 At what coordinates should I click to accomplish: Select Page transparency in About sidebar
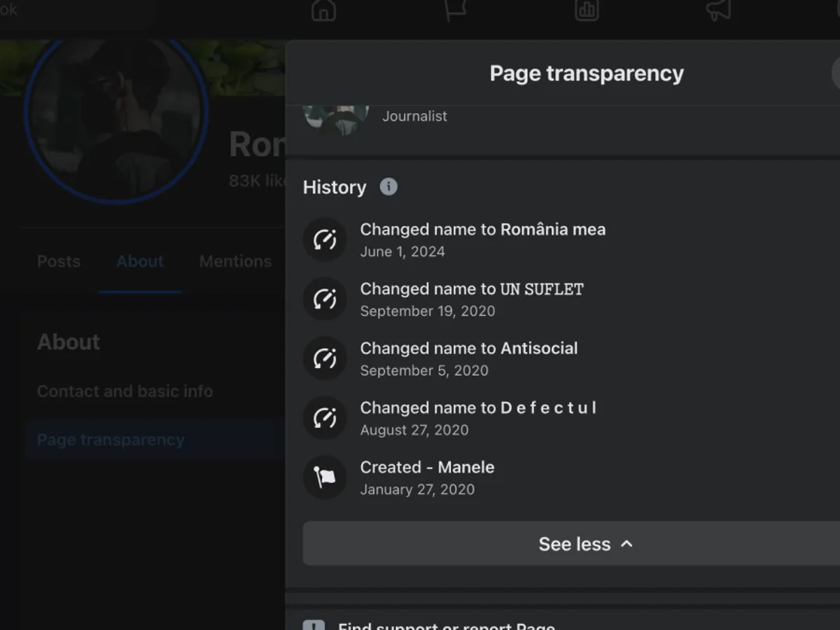pos(111,440)
